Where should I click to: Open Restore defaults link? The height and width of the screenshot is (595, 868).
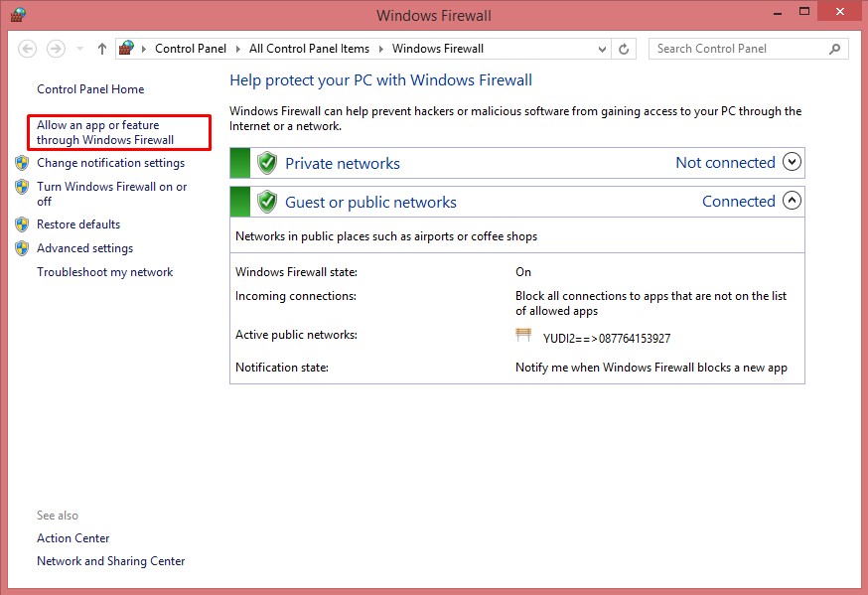(x=78, y=224)
